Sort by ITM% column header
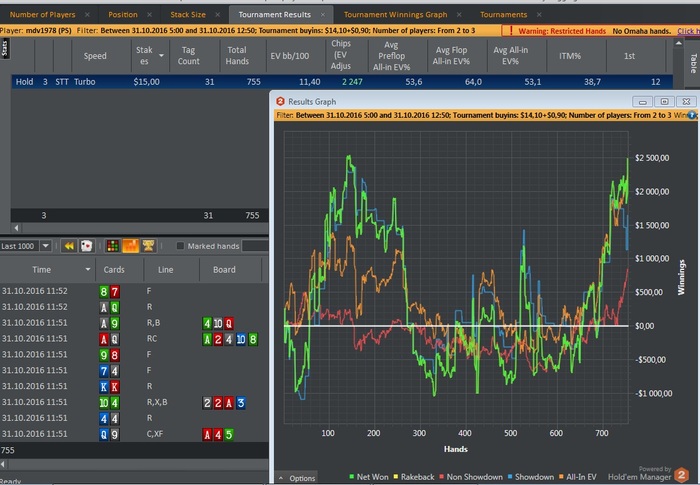The height and width of the screenshot is (485, 700). tap(570, 56)
